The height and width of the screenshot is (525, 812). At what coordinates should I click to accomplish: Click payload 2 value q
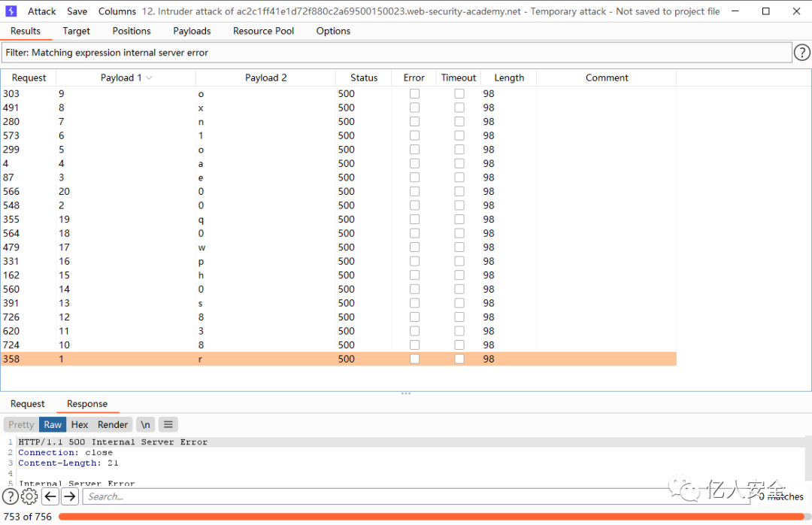(x=201, y=220)
